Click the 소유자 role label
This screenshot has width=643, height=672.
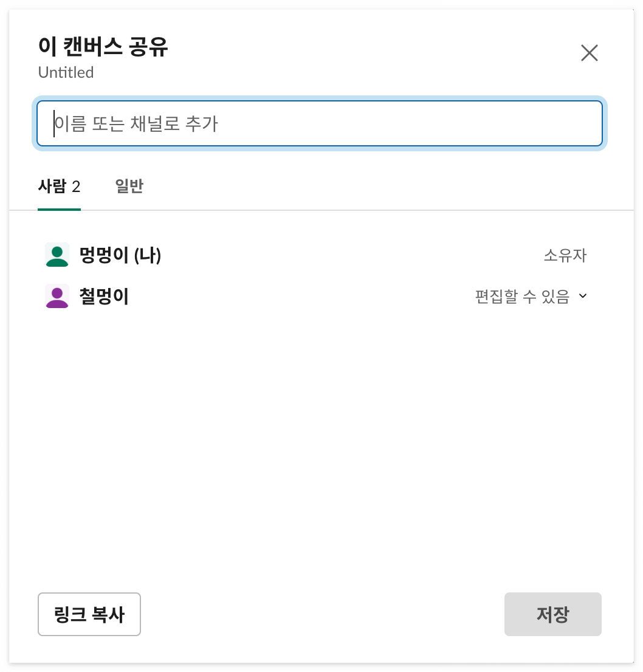click(565, 255)
